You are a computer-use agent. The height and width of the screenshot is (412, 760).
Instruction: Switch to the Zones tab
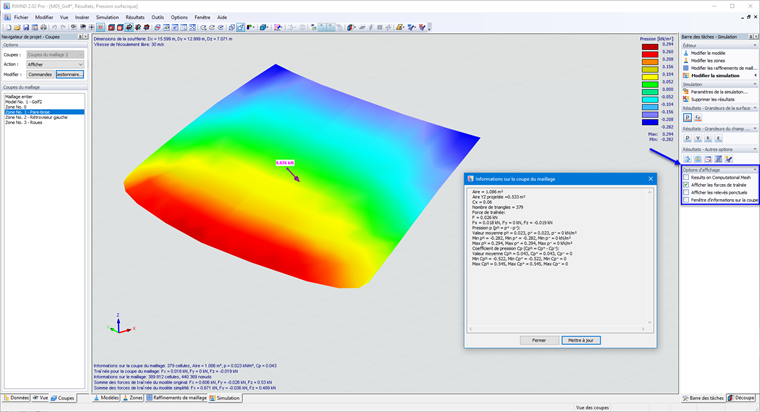point(132,398)
